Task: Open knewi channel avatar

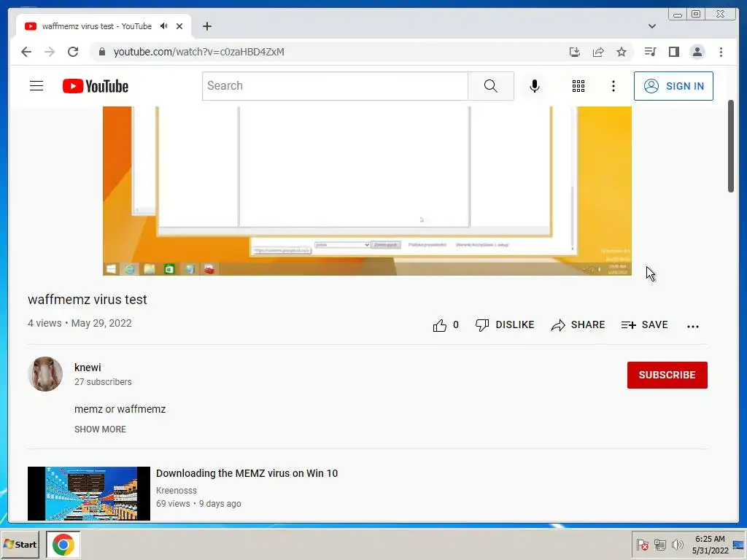Action: (x=45, y=374)
